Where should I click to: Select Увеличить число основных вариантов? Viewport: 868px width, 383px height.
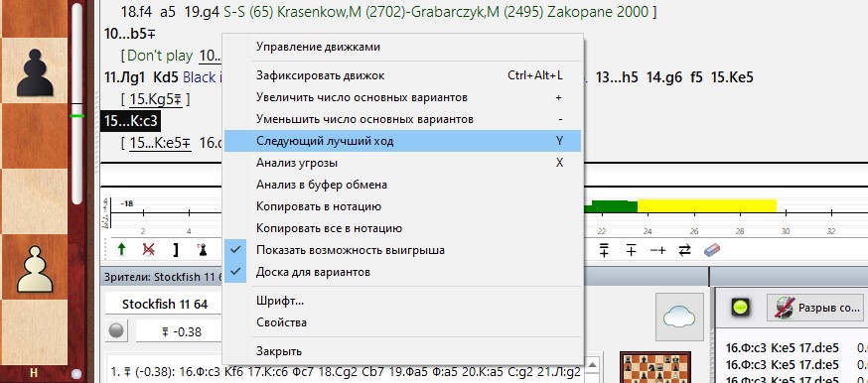pyautogui.click(x=402, y=97)
